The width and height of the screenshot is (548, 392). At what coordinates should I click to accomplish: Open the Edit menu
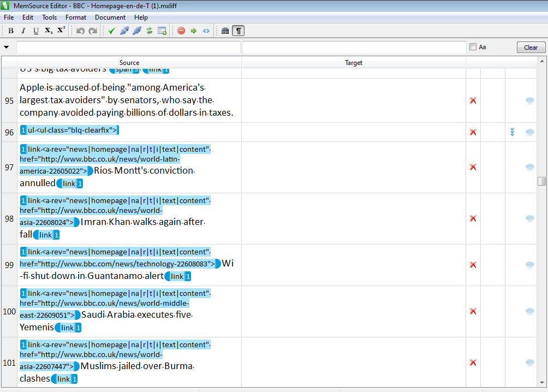tap(28, 17)
